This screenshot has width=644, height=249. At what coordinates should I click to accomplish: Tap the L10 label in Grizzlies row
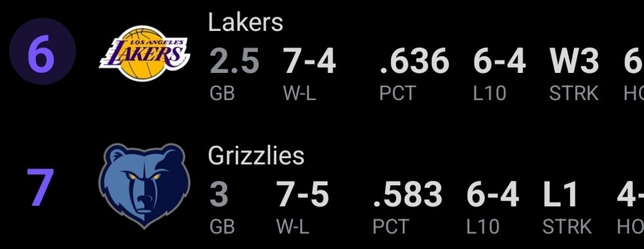pyautogui.click(x=482, y=227)
